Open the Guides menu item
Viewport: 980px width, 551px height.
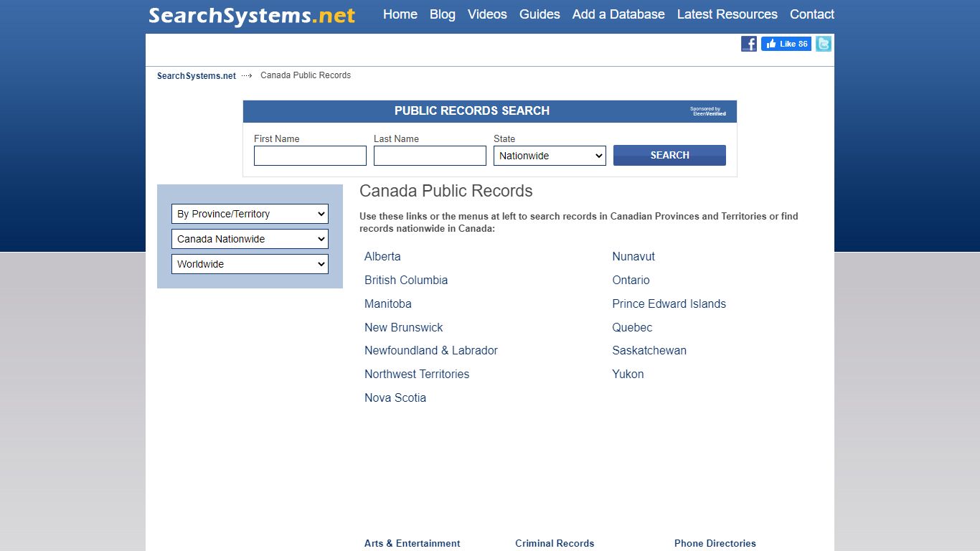540,14
